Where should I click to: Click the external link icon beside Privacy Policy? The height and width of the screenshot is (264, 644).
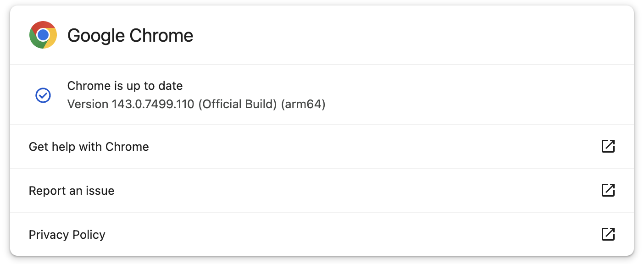tap(608, 234)
